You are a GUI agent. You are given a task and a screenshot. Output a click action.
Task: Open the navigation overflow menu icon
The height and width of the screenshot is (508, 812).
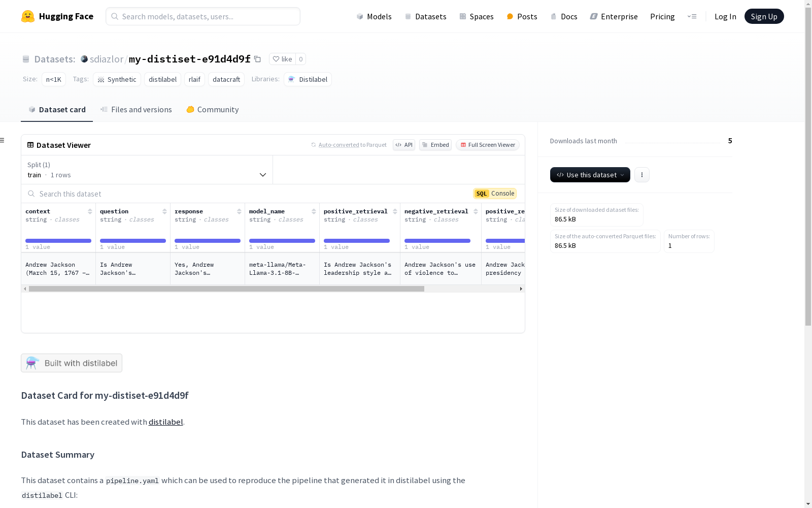692,16
